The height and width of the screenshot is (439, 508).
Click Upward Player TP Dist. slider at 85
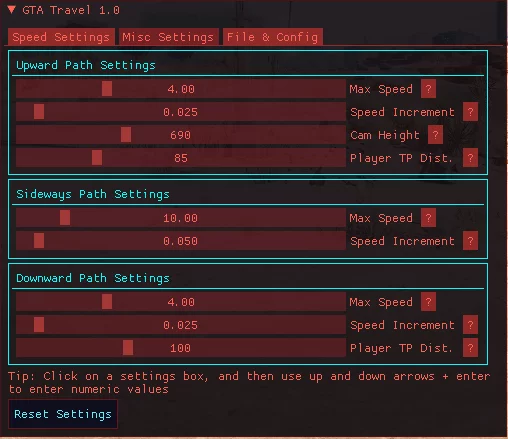coord(181,158)
